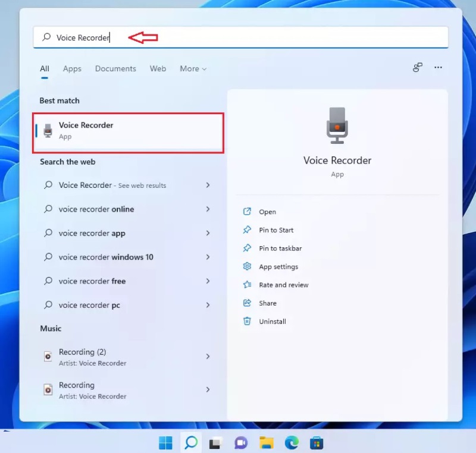Viewport: 476px width, 453px height.
Task: Open the Teams Chat taskbar icon
Action: [x=241, y=443]
